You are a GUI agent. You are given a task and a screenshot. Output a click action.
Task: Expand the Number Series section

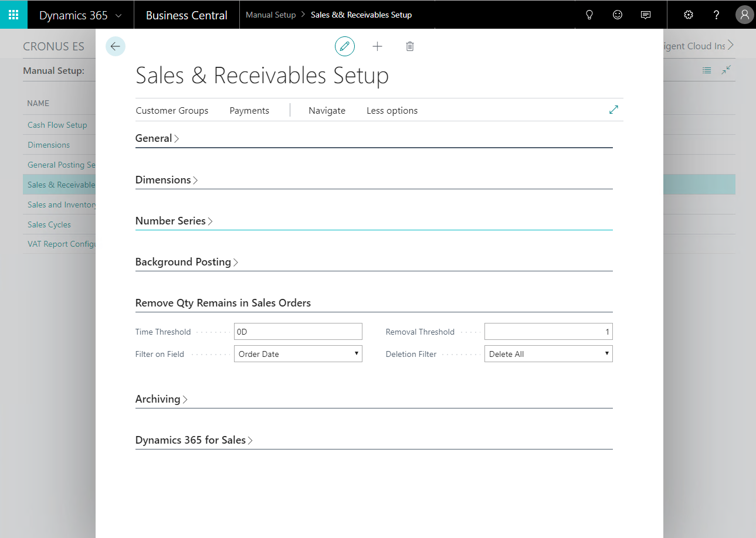coord(174,221)
